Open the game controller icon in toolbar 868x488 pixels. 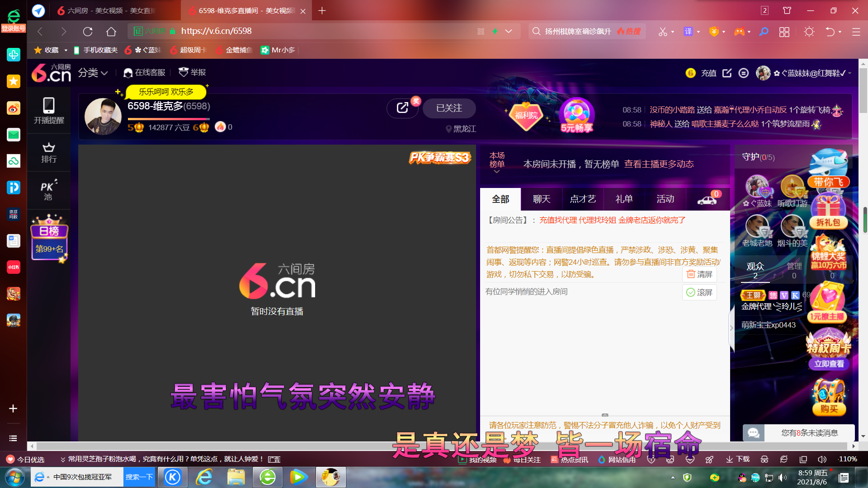pos(739,32)
